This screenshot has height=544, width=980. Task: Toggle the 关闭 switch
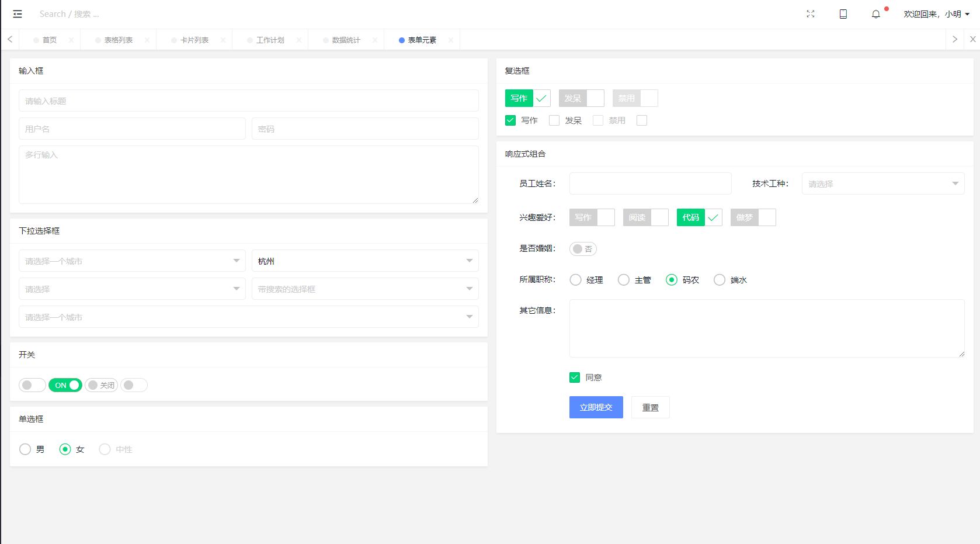pos(102,385)
